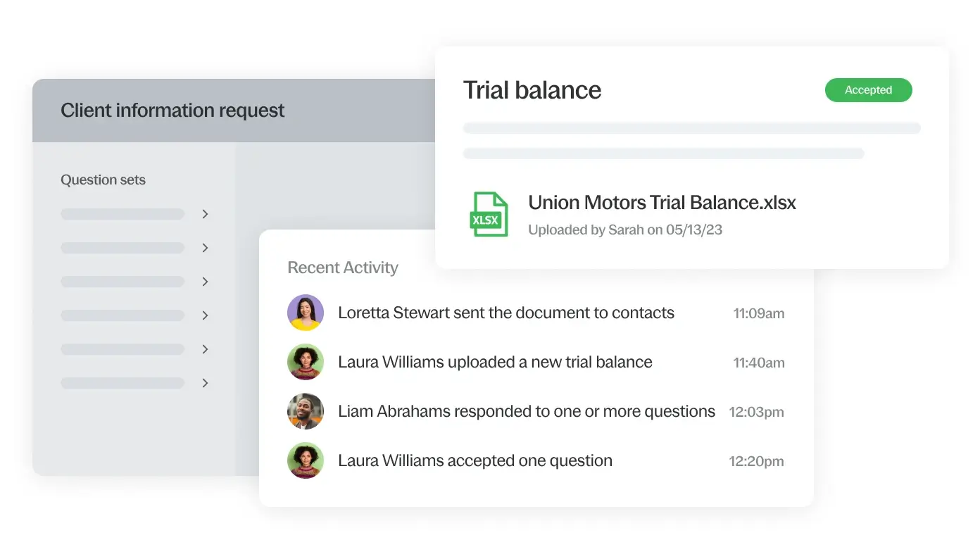Click the Client information request header
Image resolution: width=980 pixels, height=552 pixels.
click(x=172, y=111)
